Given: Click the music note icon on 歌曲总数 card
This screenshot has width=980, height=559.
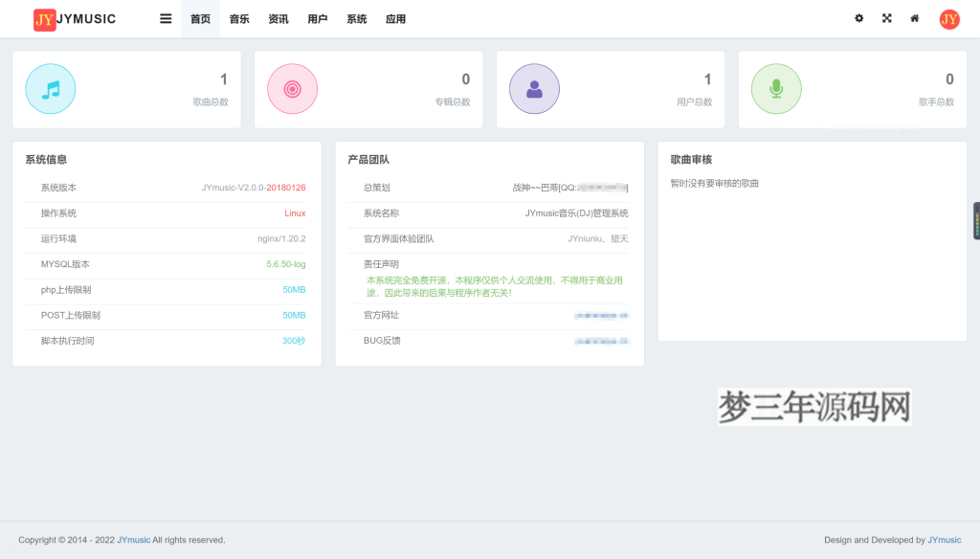Looking at the screenshot, I should (x=50, y=88).
